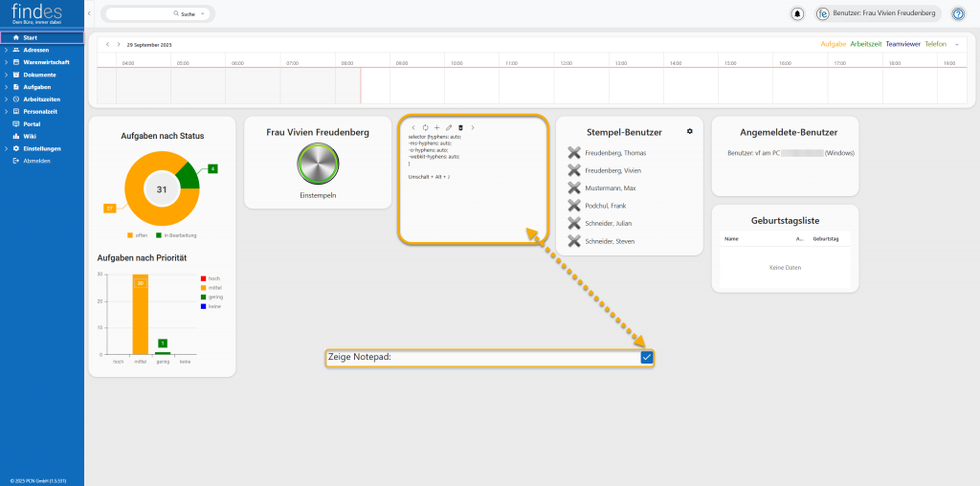The image size is (980, 486).
Task: Toggle the 'offen' legend entry in status chart
Action: (x=137, y=235)
